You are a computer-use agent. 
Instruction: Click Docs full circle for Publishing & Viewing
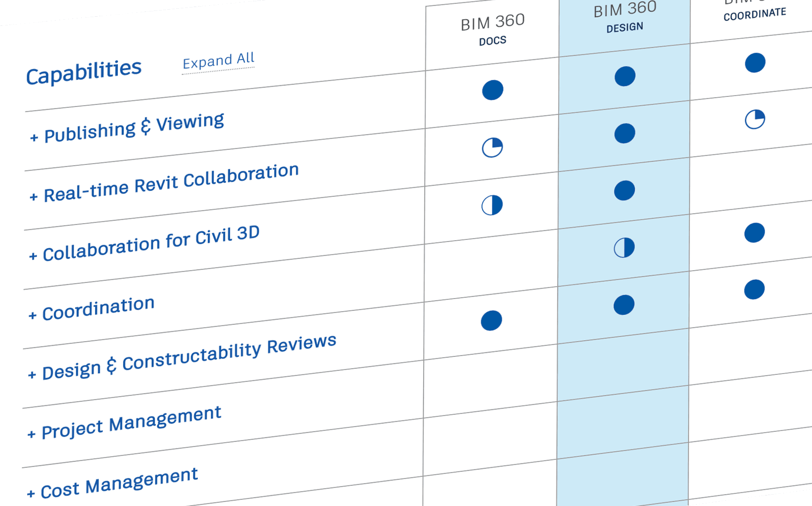point(492,90)
